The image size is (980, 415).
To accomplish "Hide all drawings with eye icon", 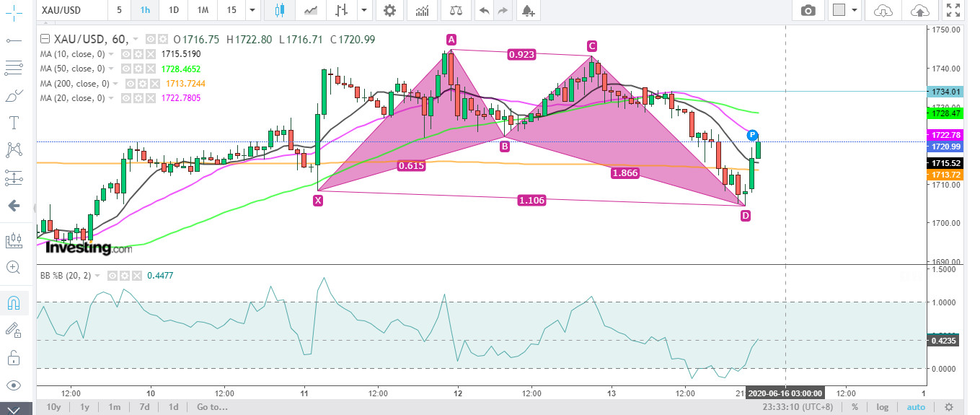I will pos(13,385).
